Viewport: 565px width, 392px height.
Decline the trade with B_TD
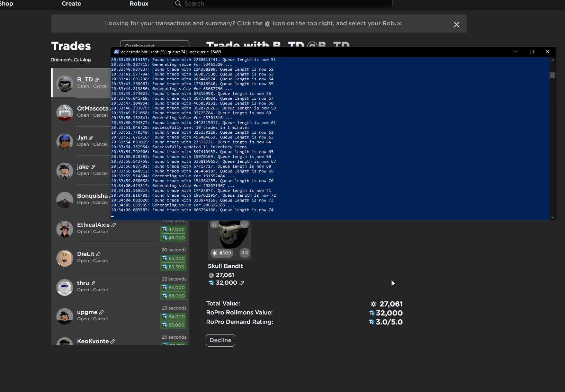220,340
